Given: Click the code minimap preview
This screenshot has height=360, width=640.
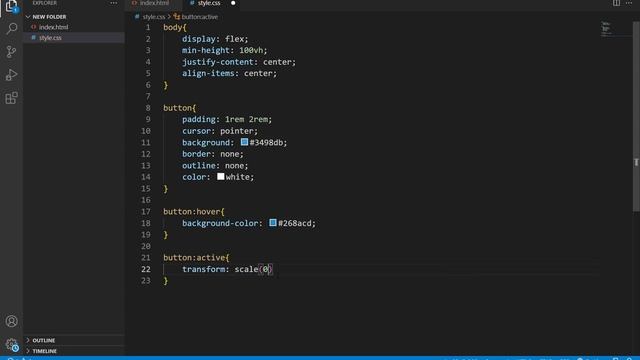Looking at the screenshot, I should click(x=606, y=29).
